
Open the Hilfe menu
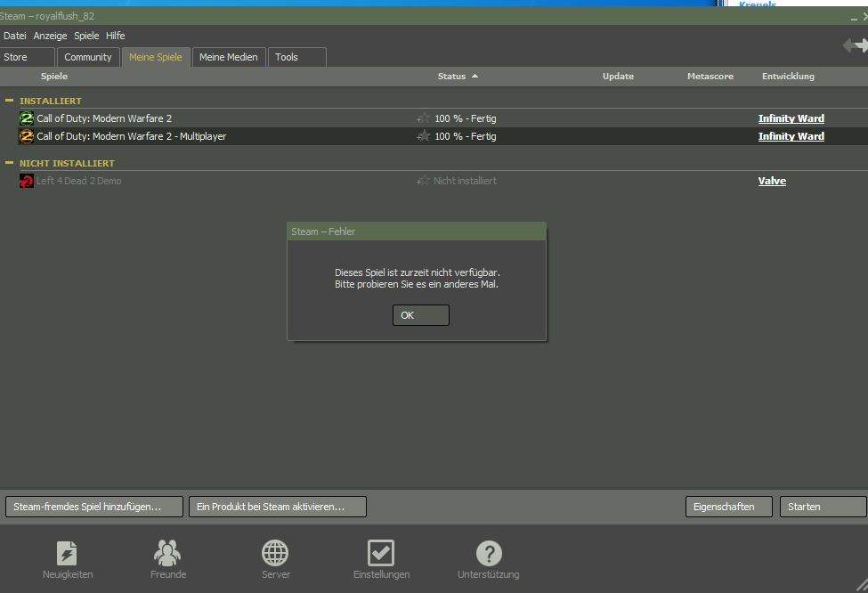[115, 36]
